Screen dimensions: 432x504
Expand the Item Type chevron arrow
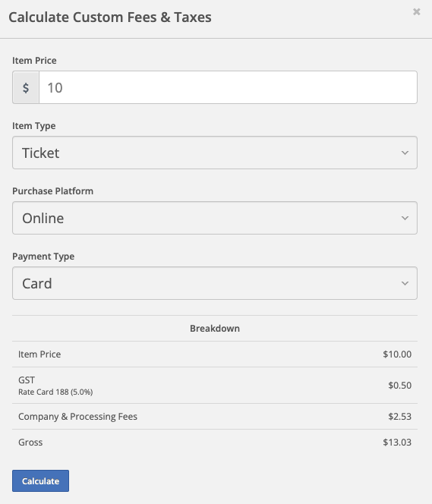(x=405, y=153)
